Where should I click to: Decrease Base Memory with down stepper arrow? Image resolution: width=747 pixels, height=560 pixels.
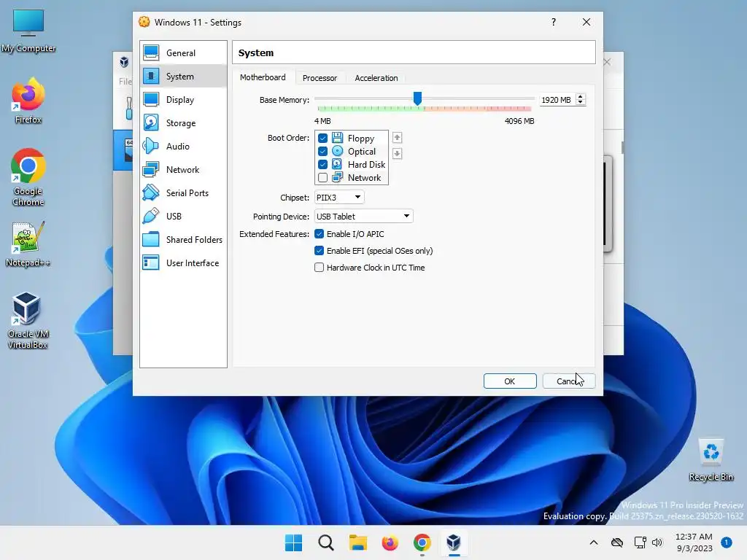(x=580, y=102)
